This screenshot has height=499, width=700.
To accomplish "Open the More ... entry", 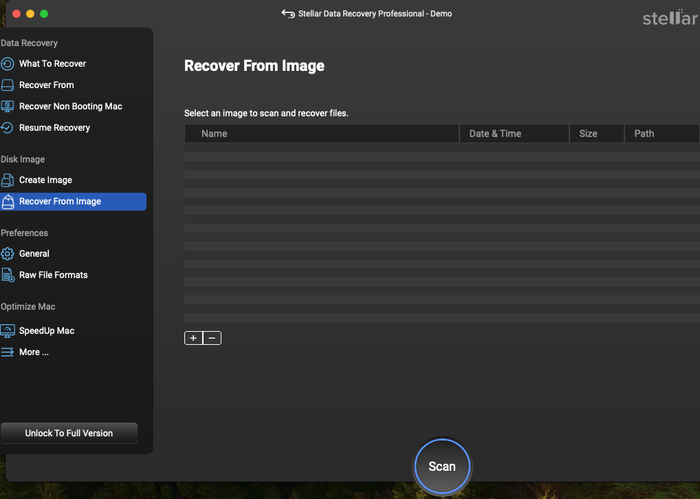I will coord(33,352).
